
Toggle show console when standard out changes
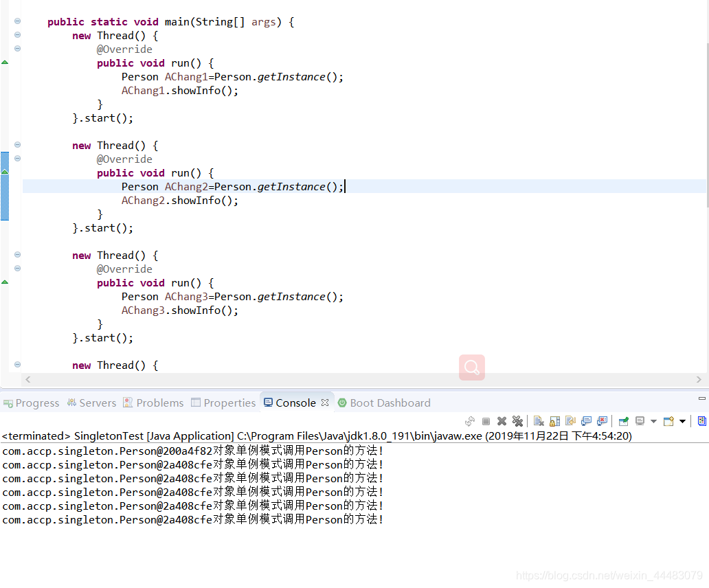coord(587,421)
